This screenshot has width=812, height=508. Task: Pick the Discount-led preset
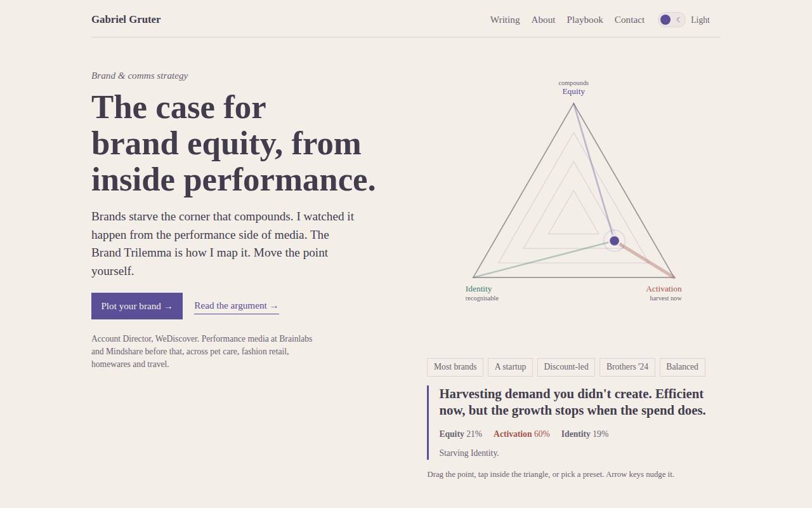pyautogui.click(x=566, y=367)
